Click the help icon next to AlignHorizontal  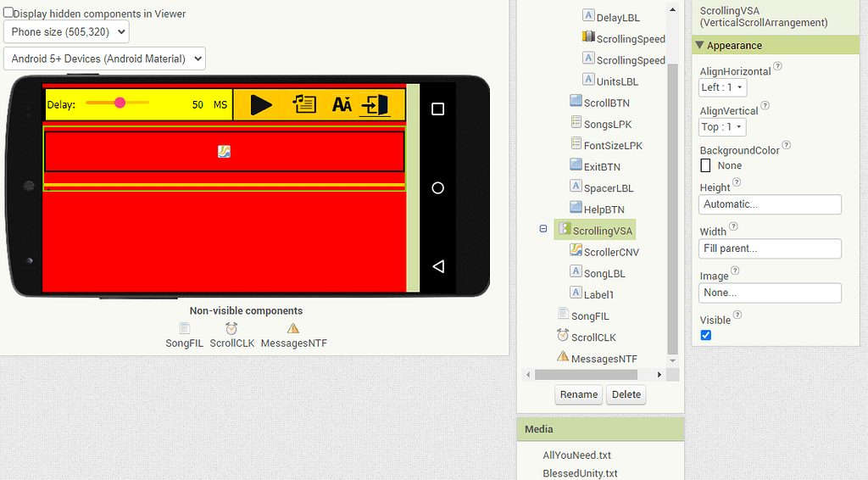pos(777,66)
